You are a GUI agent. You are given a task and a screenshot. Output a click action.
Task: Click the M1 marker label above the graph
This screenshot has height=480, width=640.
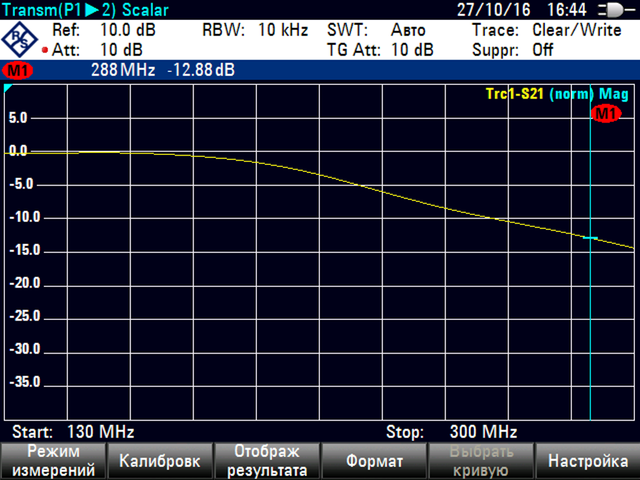pyautogui.click(x=606, y=114)
